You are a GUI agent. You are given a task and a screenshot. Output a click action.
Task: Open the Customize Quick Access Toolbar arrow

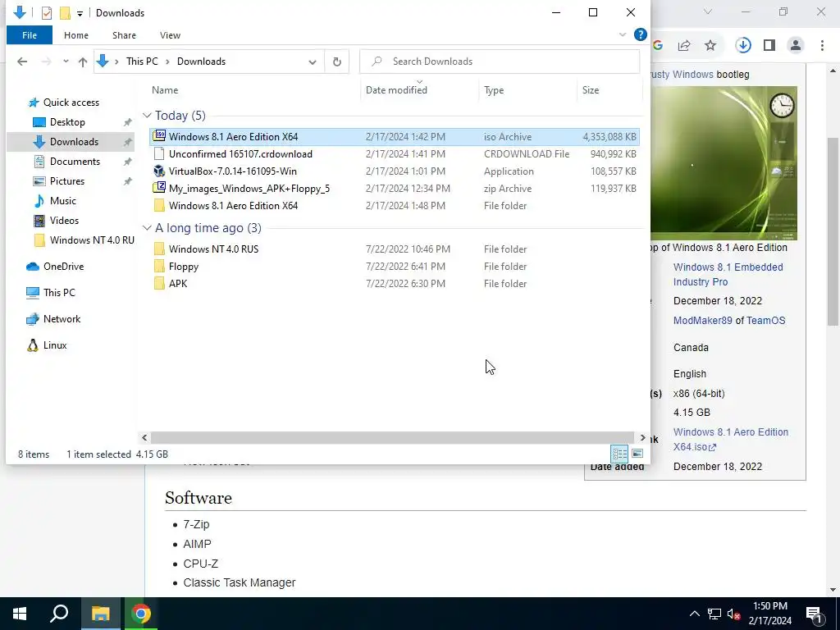click(80, 13)
